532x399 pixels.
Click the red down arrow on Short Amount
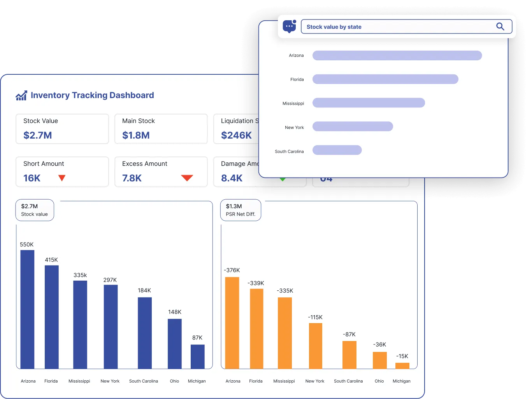coord(62,178)
